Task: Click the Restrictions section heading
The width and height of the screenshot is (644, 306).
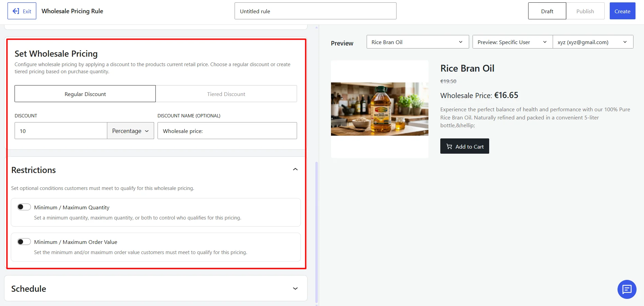Action: [33, 170]
